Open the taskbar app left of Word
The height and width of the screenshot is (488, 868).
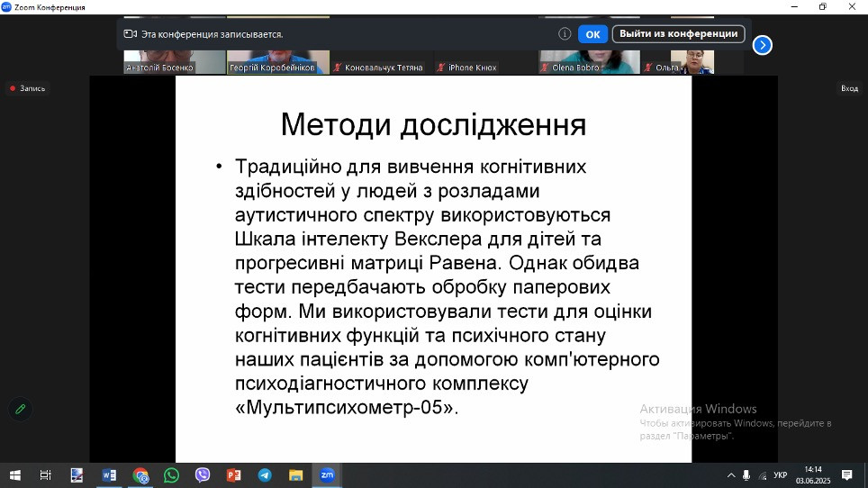pyautogui.click(x=77, y=475)
